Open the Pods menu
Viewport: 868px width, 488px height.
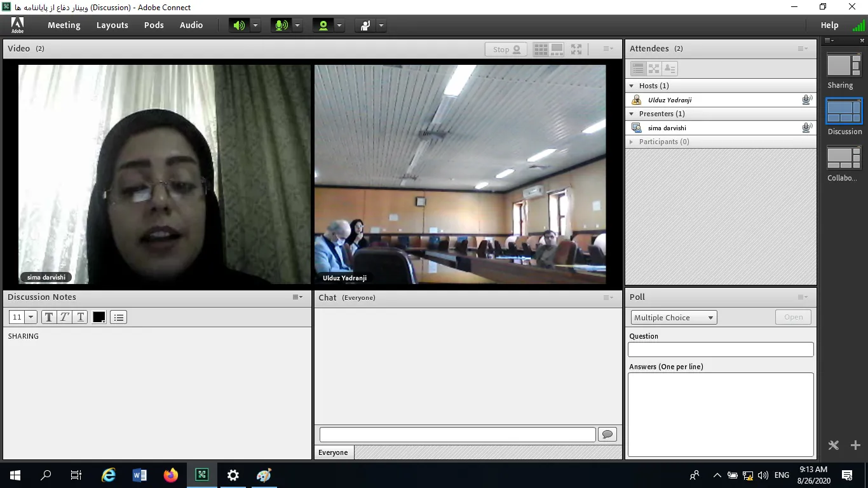pyautogui.click(x=154, y=25)
